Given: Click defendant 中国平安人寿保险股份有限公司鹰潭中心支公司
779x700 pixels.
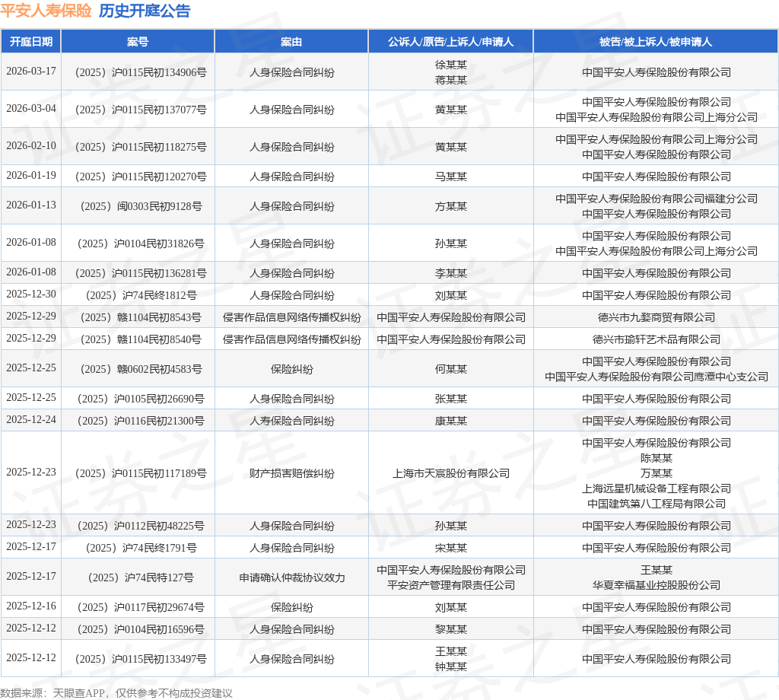Looking at the screenshot, I should point(656,377).
